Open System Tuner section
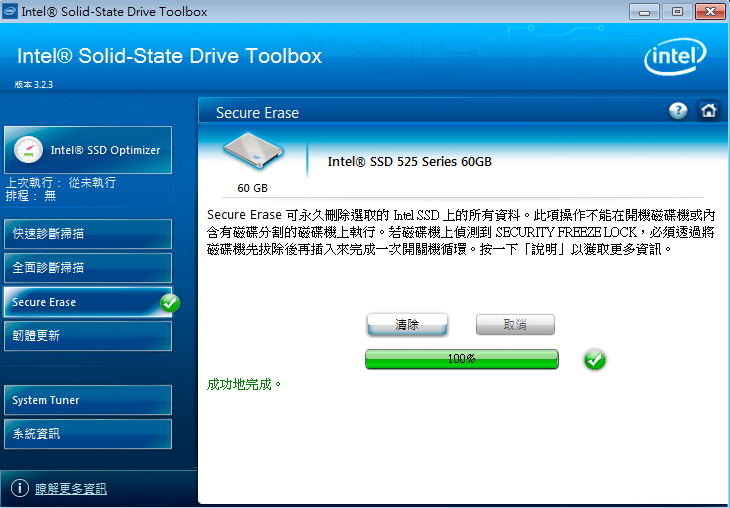 (x=88, y=400)
